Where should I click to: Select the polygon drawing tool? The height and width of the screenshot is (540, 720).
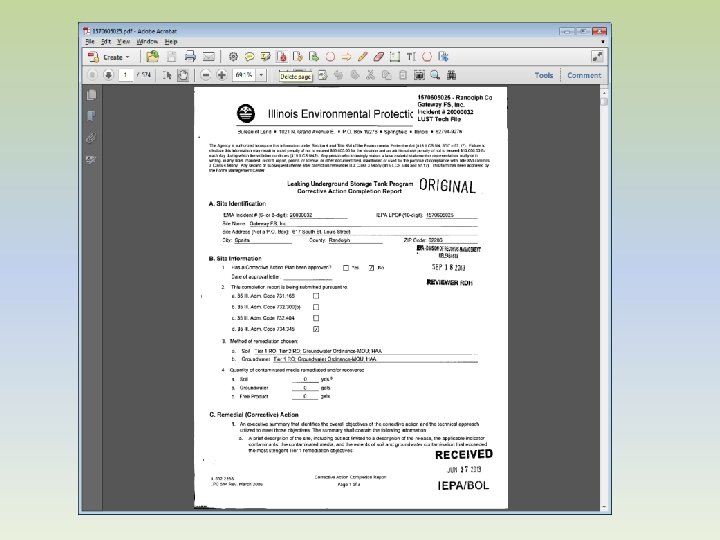pos(427,56)
